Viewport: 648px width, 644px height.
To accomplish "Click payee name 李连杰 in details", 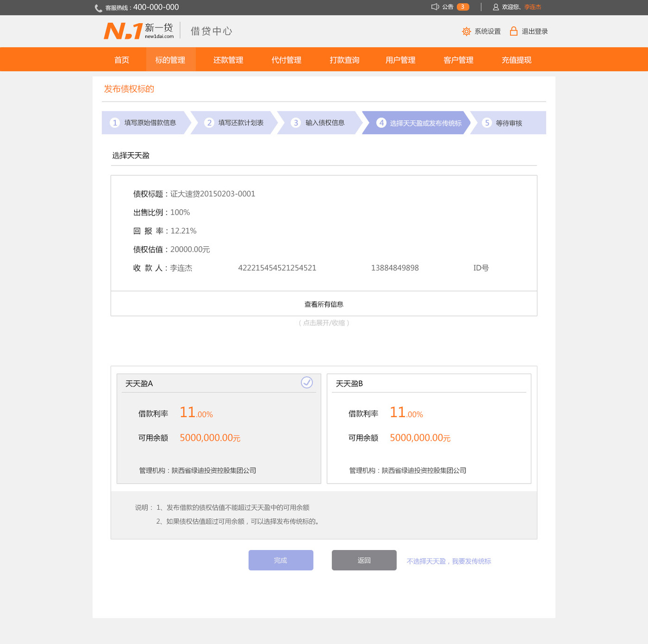I will coord(181,268).
